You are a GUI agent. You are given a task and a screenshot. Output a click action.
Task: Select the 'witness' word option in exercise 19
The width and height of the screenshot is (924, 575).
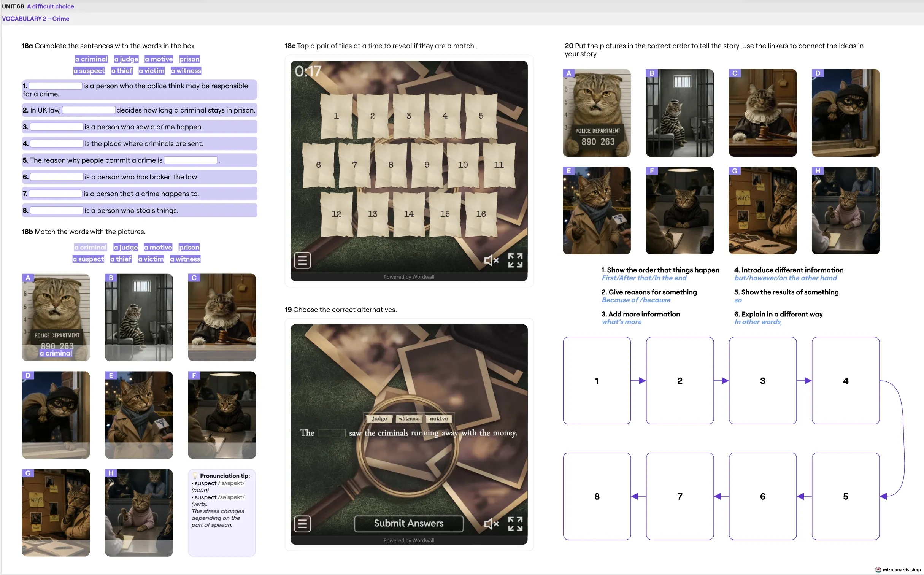(x=409, y=419)
